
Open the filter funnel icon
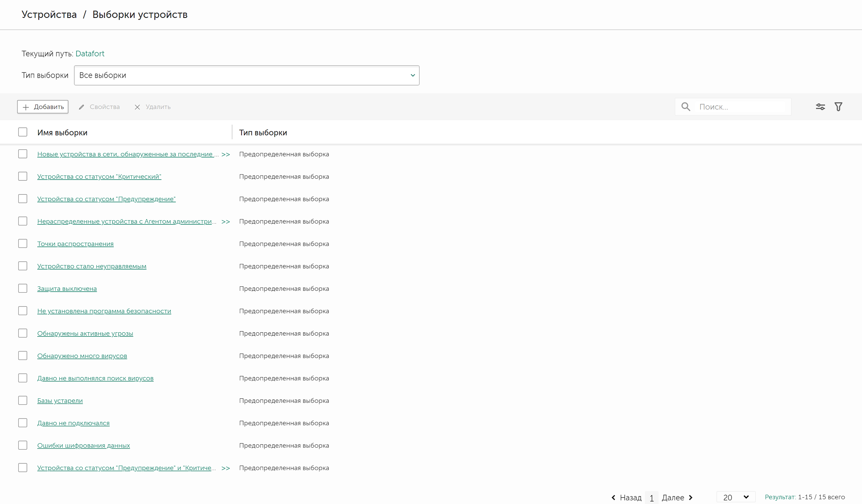838,107
